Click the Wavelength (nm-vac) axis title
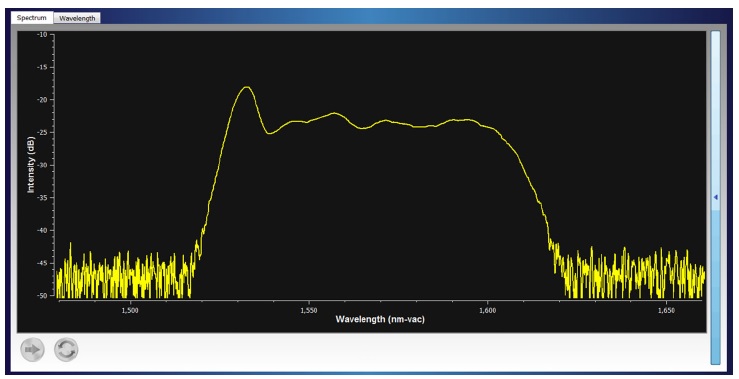 coord(380,320)
